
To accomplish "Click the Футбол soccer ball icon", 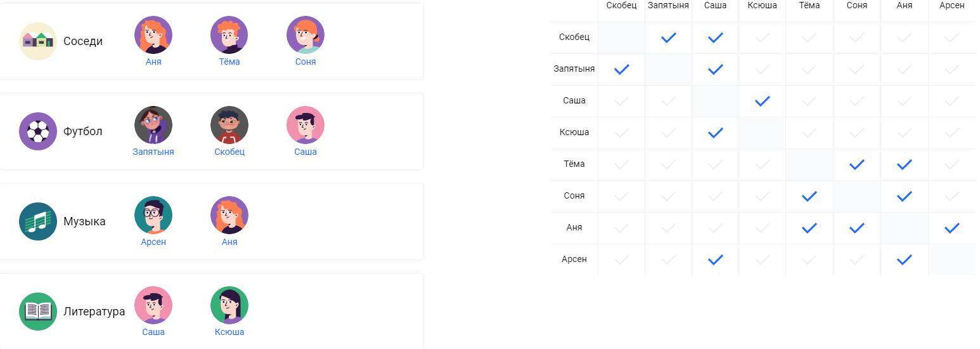I will (38, 131).
